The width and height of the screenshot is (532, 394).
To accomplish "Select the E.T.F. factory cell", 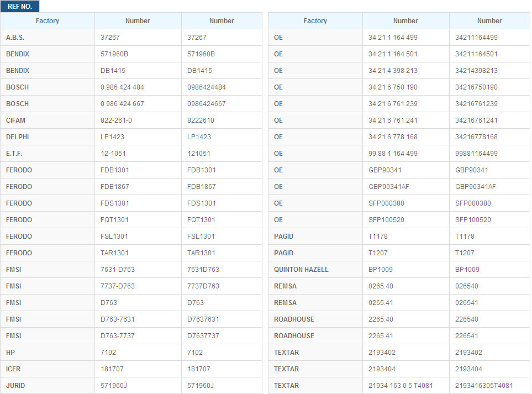I will coord(15,154).
